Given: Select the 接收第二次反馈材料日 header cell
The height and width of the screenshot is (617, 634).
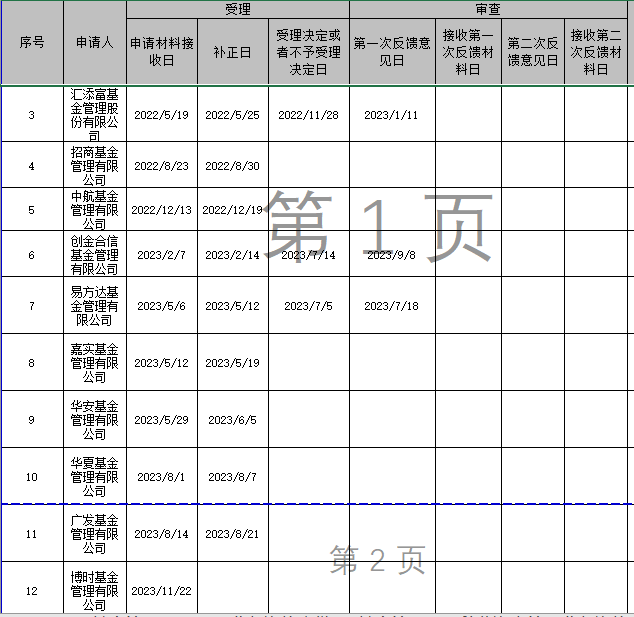Looking at the screenshot, I should click(596, 52).
